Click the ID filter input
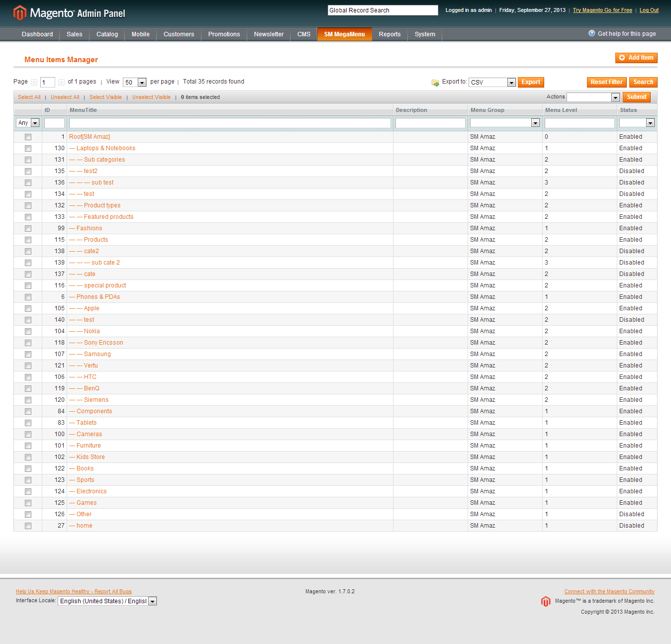Image resolution: width=671 pixels, height=644 pixels. pos(54,123)
